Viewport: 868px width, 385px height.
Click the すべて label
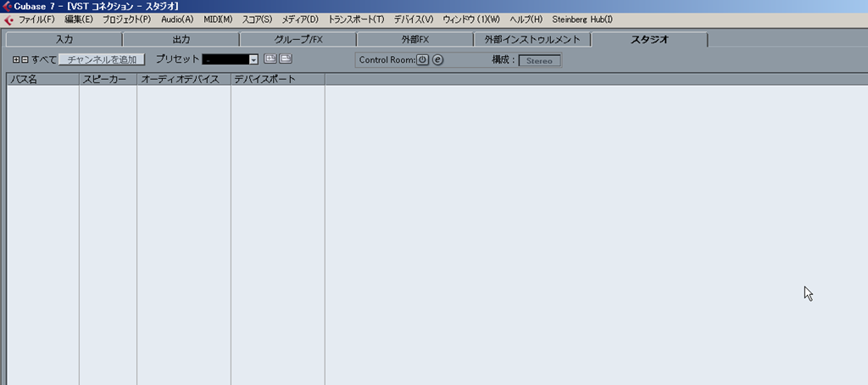point(44,59)
